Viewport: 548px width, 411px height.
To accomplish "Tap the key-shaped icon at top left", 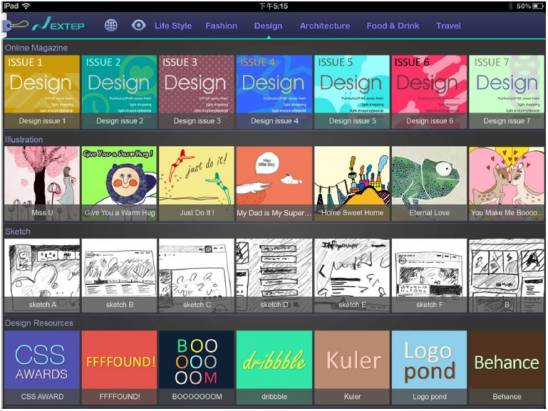I will coord(16,26).
